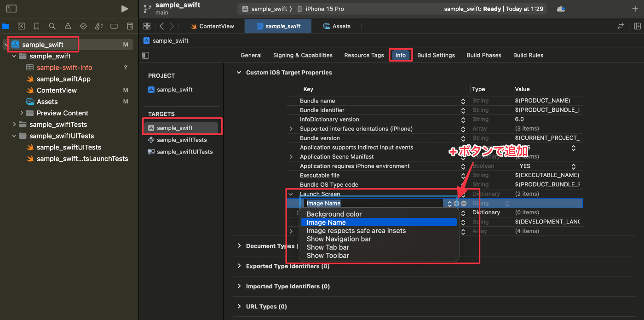Viewport: 644px width, 320px height.
Task: Click the branch icon beside project name
Action: pyautogui.click(x=147, y=9)
